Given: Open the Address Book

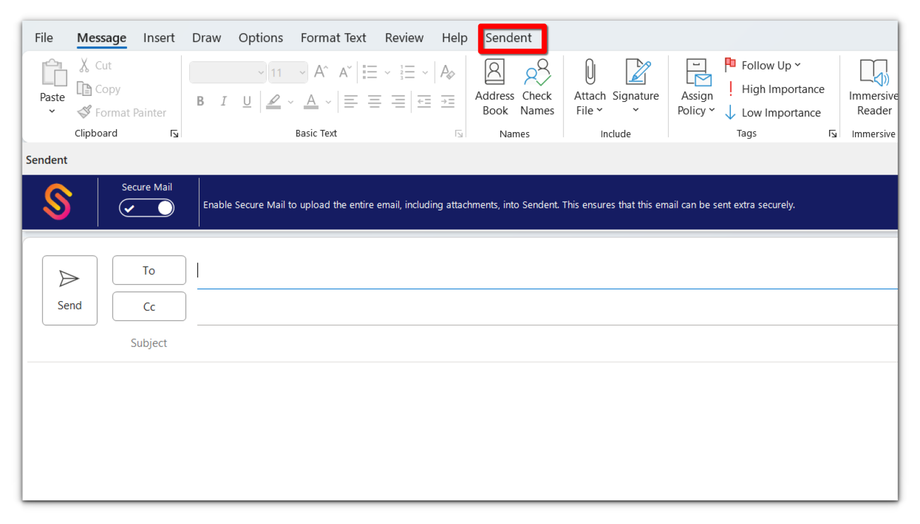Looking at the screenshot, I should [495, 87].
